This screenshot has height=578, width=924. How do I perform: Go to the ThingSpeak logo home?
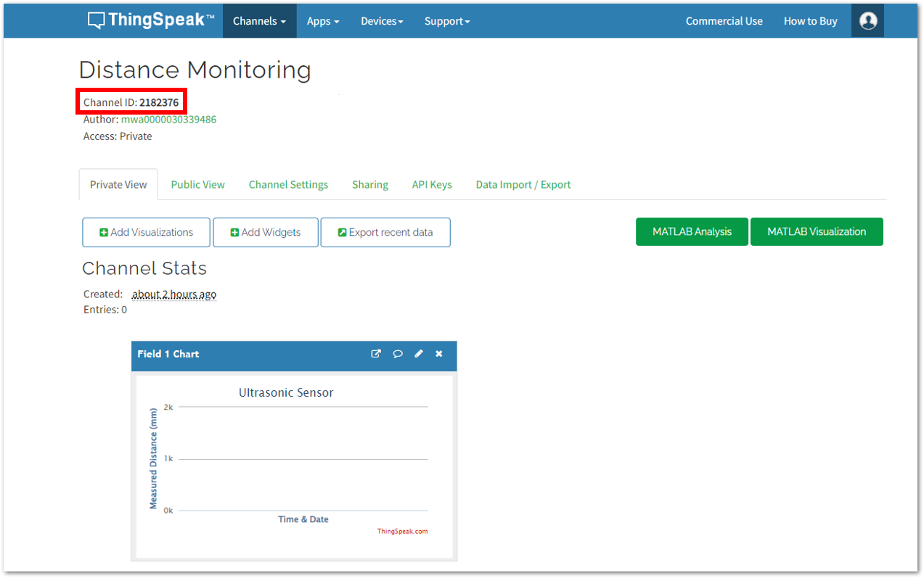pyautogui.click(x=151, y=20)
